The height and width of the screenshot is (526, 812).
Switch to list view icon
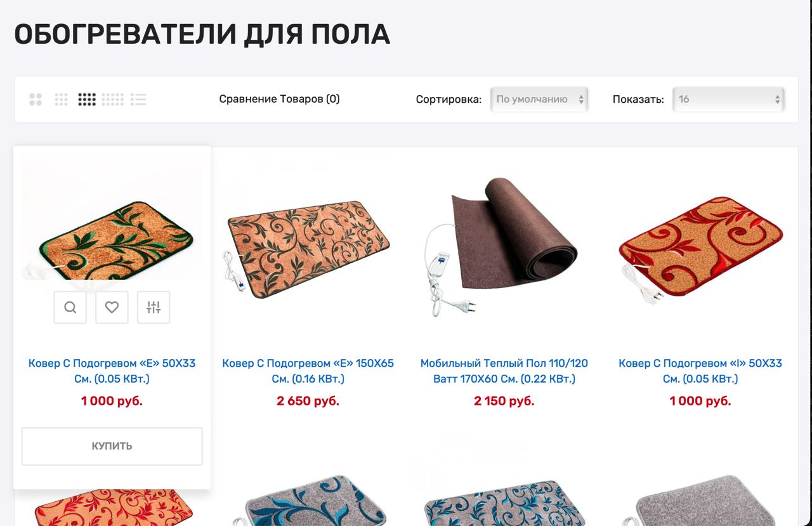pyautogui.click(x=138, y=100)
